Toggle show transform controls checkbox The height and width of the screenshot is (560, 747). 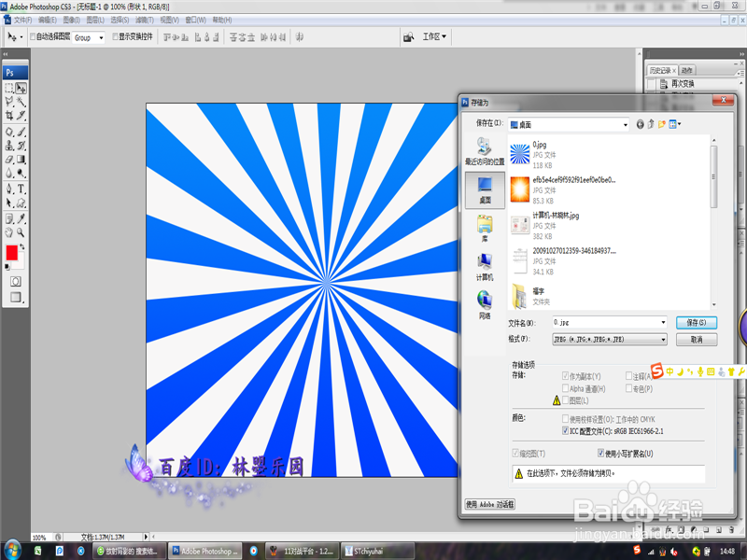tap(115, 36)
